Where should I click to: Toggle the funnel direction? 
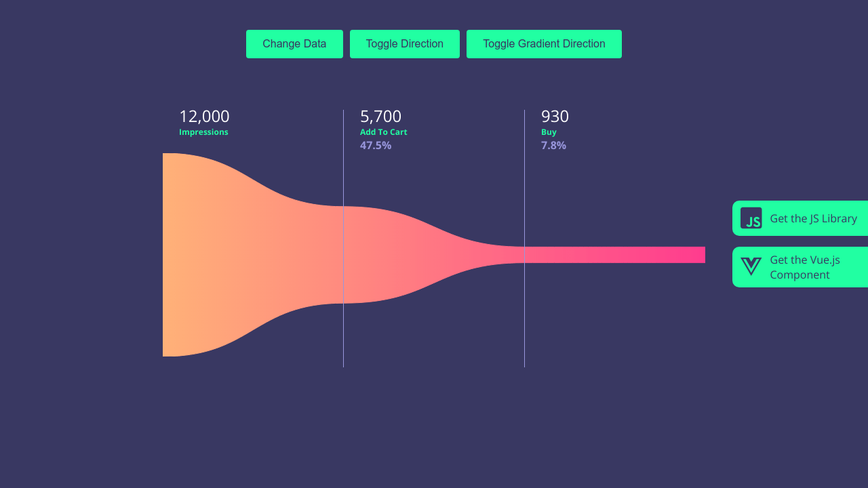pyautogui.click(x=404, y=43)
